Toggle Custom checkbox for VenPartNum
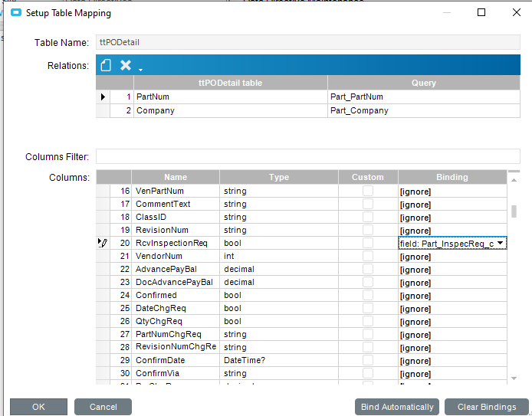Viewport: 532px width, 416px height. (368, 191)
